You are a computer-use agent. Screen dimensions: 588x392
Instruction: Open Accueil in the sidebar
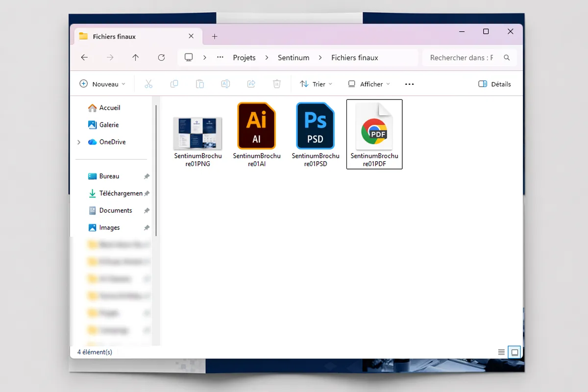point(104,108)
